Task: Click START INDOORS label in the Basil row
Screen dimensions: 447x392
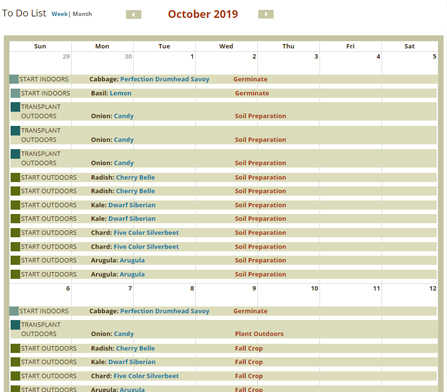Action: [46, 93]
